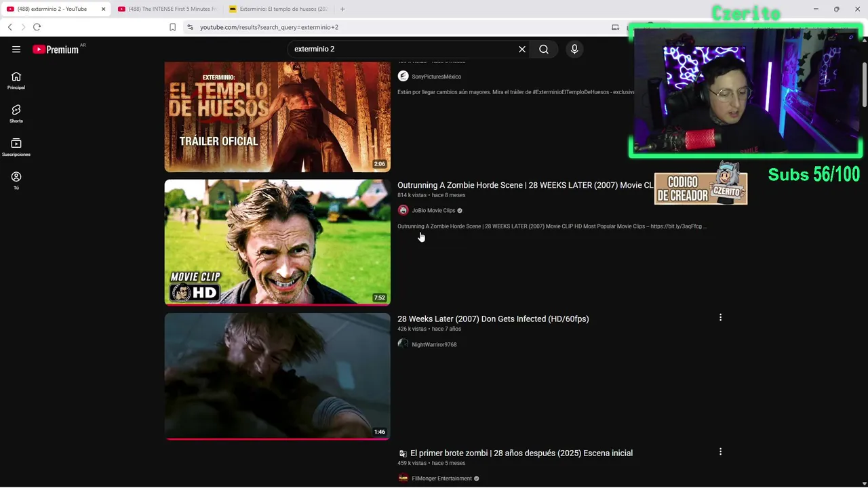Start voice search with microphone
Screen dimensions: 868x488
(x=574, y=49)
